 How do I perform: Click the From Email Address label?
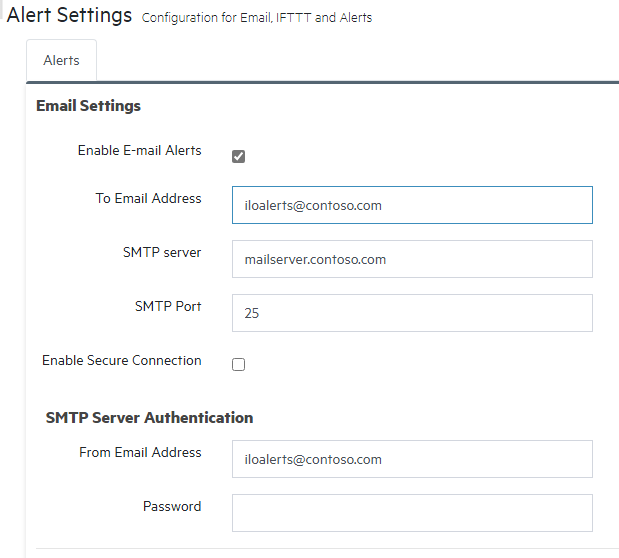click(140, 453)
